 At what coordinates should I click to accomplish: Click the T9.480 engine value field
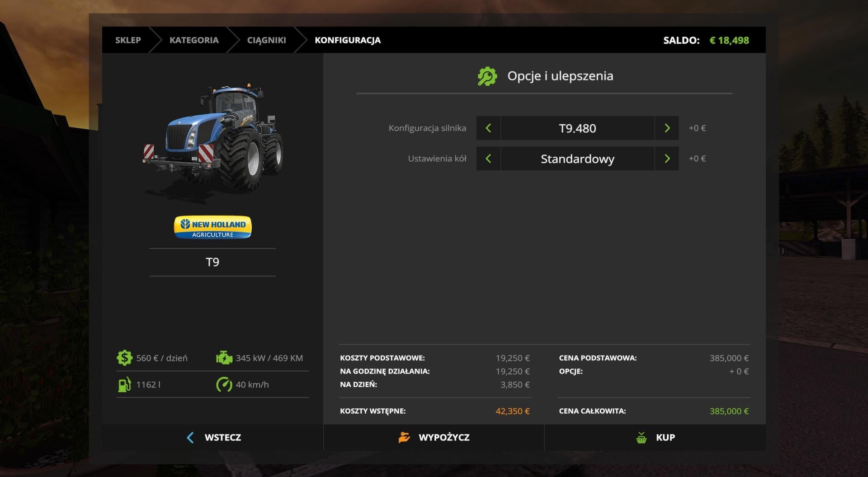coord(577,128)
